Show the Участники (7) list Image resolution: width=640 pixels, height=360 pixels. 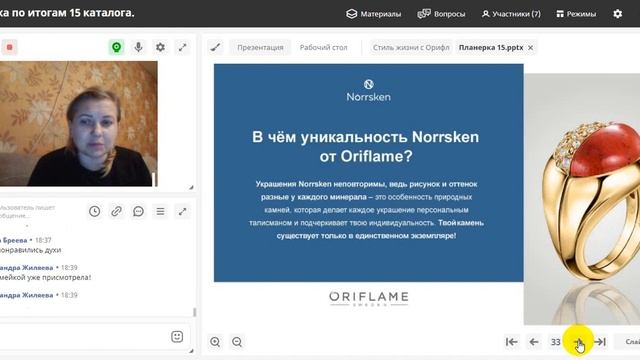pyautogui.click(x=511, y=14)
